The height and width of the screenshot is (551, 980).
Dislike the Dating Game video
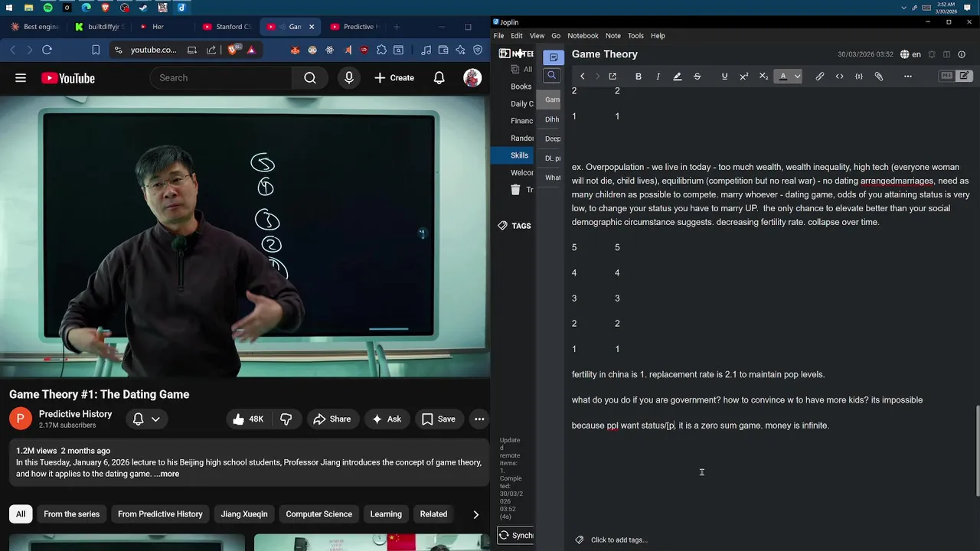(286, 419)
